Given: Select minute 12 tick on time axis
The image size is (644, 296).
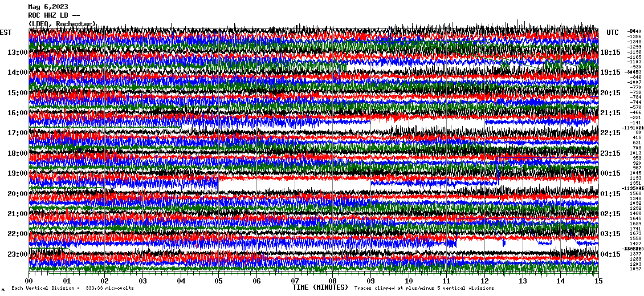Looking at the screenshot, I should pos(484,281).
